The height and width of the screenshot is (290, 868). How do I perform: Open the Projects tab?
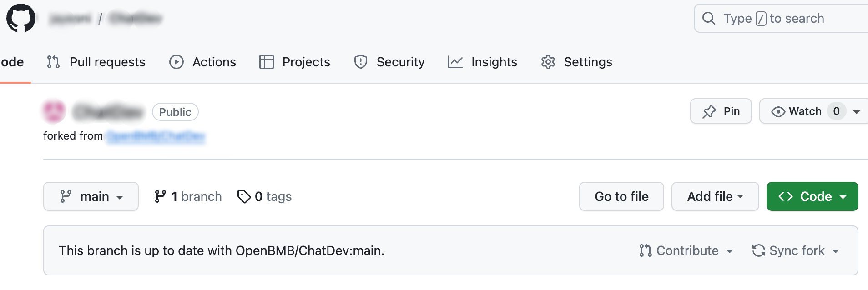pos(294,62)
